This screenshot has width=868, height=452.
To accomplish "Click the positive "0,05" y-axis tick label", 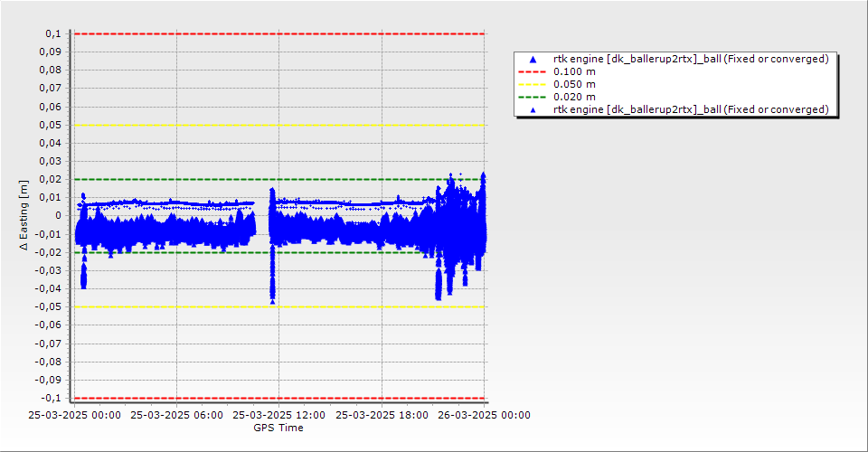I will [x=51, y=125].
